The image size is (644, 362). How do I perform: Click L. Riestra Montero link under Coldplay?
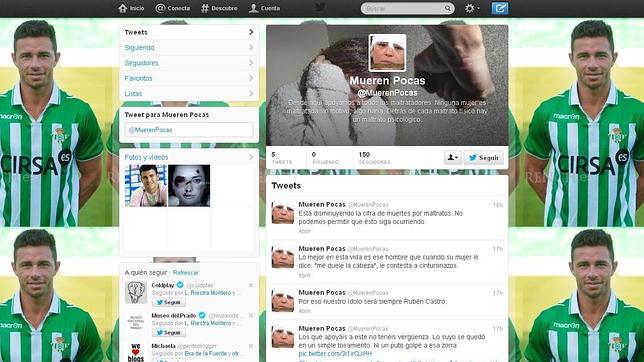208,293
